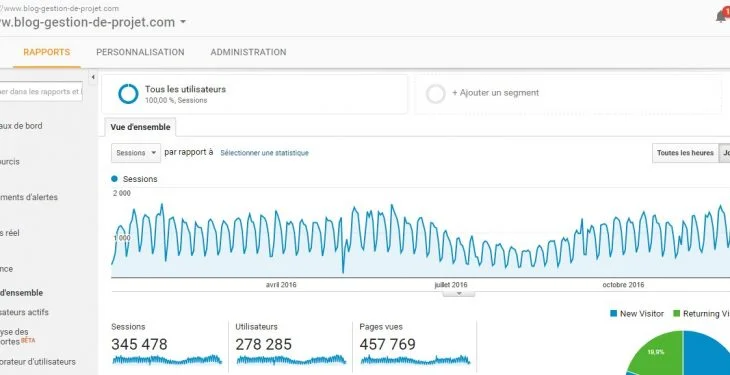Open the Vue d'ensemble tab
This screenshot has height=375, width=730.
(x=141, y=127)
